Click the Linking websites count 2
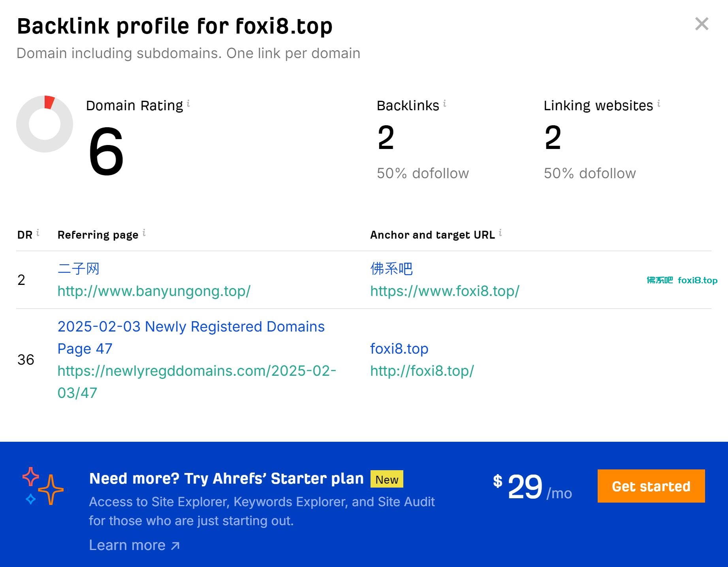 [x=553, y=138]
